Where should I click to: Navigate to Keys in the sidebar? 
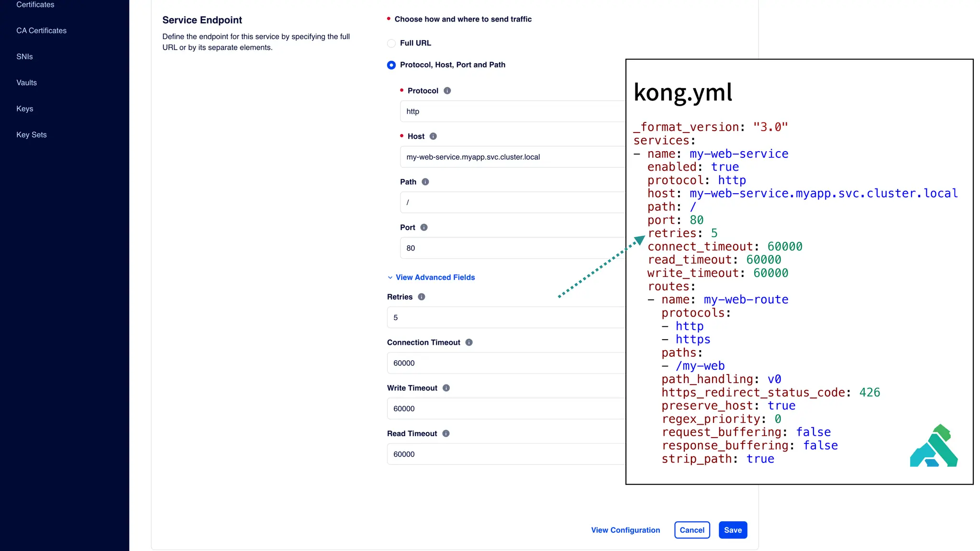pos(25,109)
